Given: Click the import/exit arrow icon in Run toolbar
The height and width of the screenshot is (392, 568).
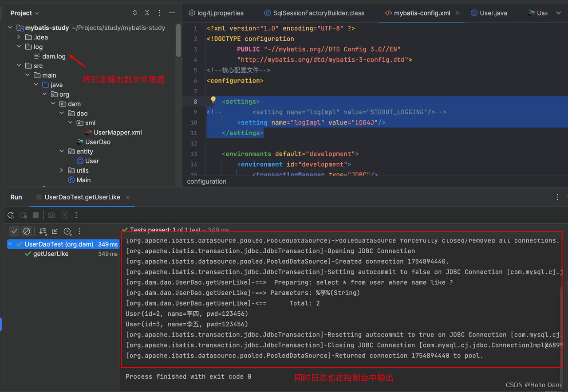Looking at the screenshot, I should tap(64, 215).
